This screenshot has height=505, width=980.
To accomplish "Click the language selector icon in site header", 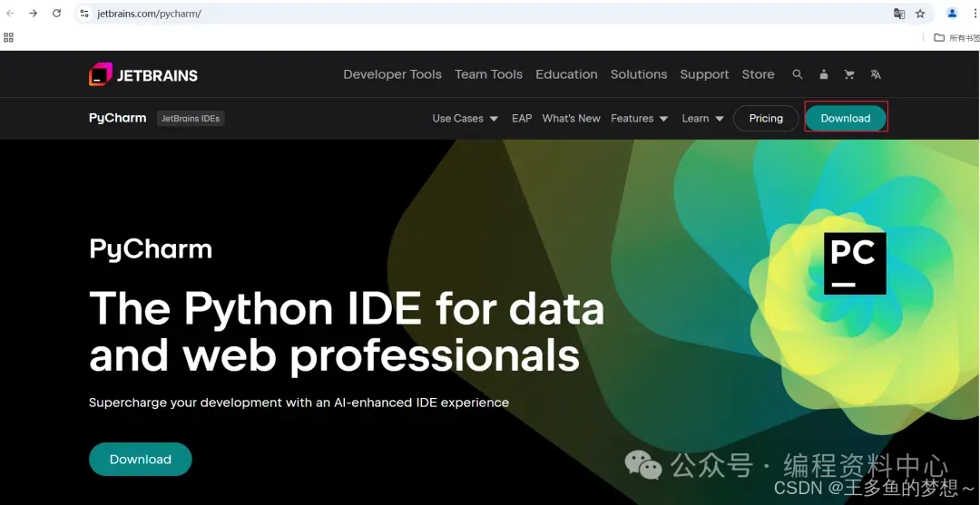I will [876, 74].
